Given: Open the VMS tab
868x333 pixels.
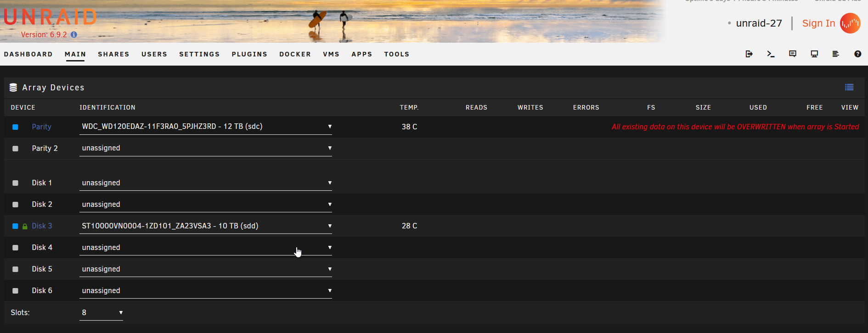Looking at the screenshot, I should pyautogui.click(x=331, y=54).
